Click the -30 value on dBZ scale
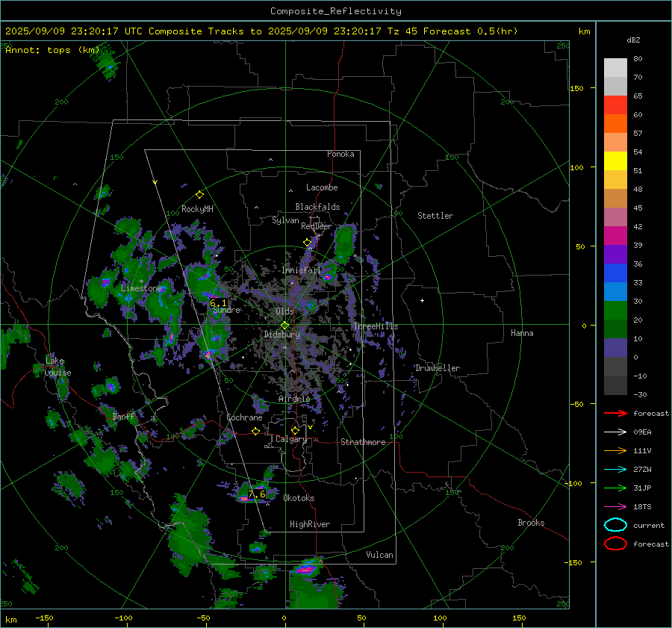This screenshot has height=628, width=672. pos(640,394)
